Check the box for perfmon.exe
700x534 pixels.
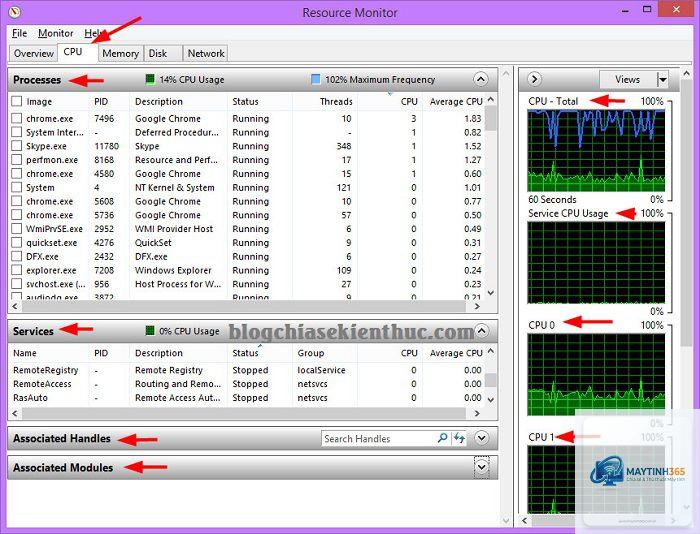pyautogui.click(x=17, y=160)
